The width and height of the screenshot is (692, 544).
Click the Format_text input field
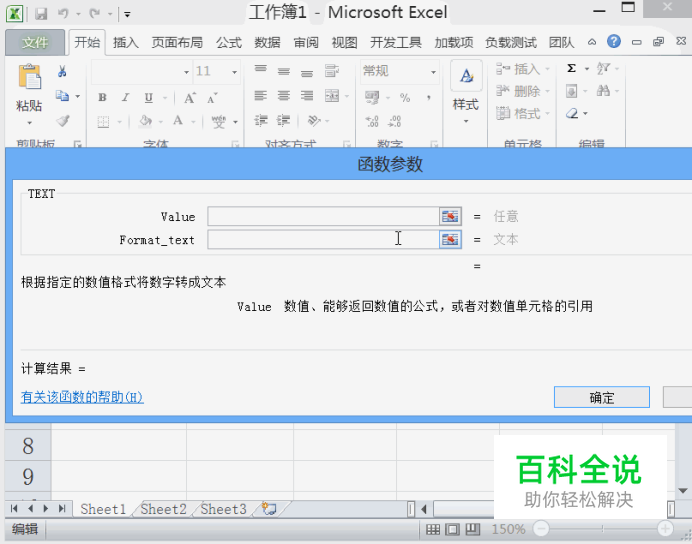[x=323, y=240]
